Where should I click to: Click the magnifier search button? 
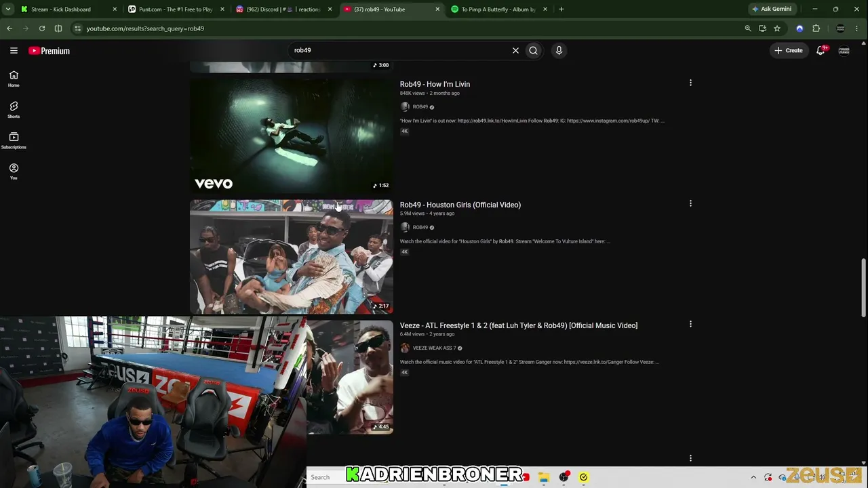coord(534,50)
